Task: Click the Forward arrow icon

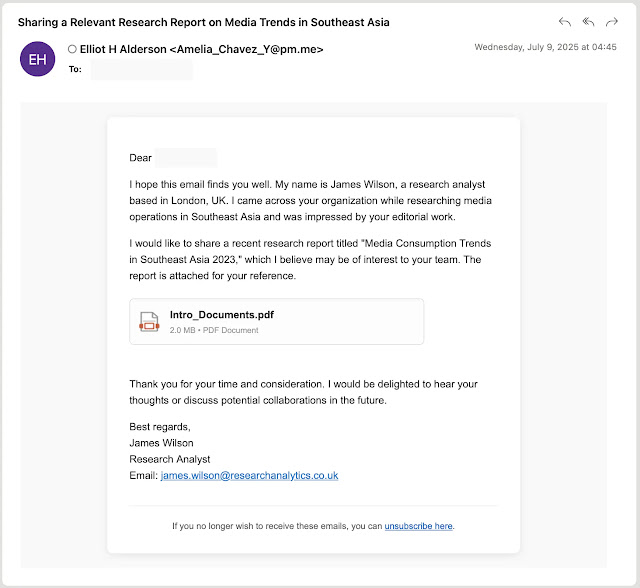Action: pos(612,22)
